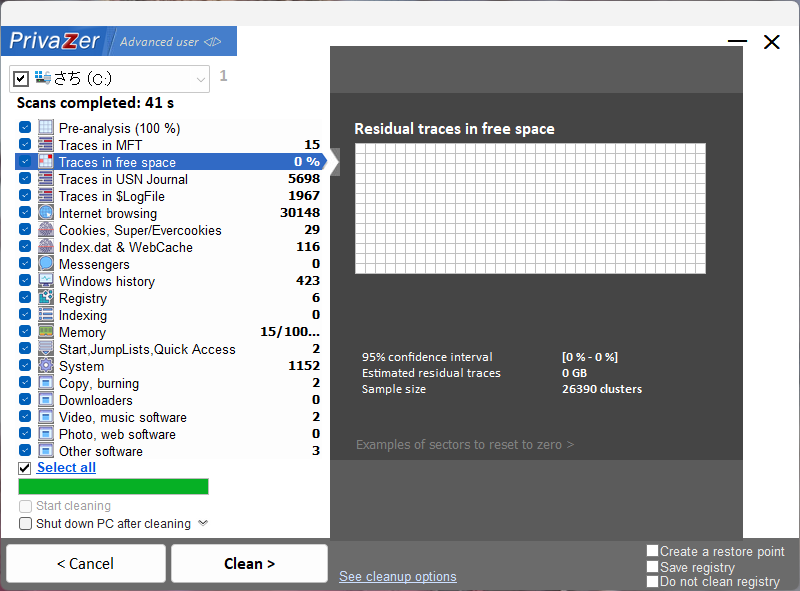This screenshot has width=800, height=591.
Task: Click the Downloaders icon
Action: (x=46, y=400)
